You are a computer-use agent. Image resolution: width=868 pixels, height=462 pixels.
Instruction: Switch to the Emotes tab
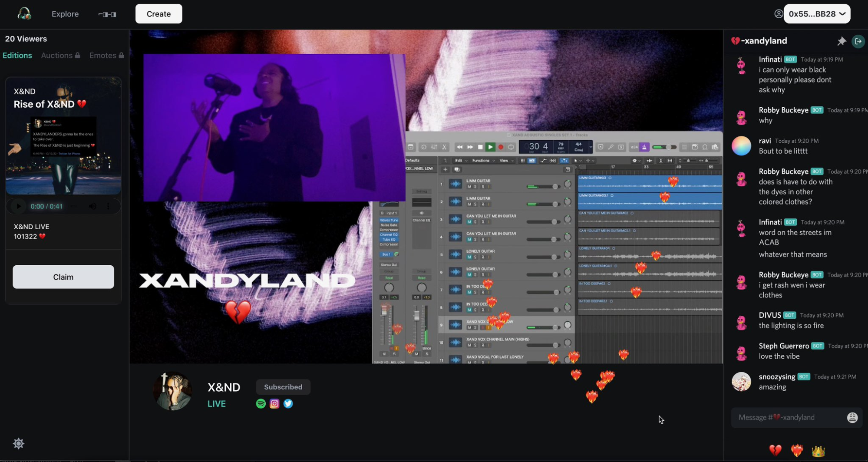[106, 56]
